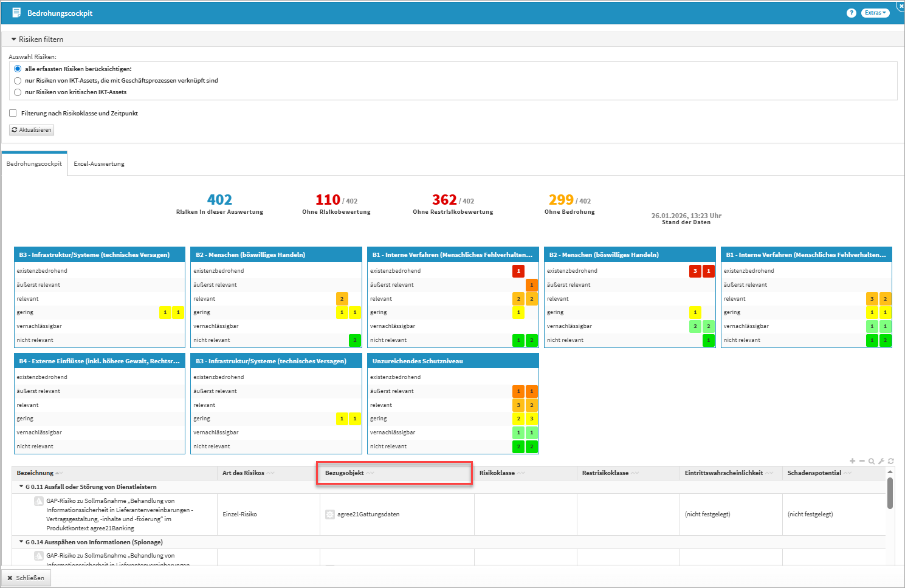
Task: Open the help question mark icon
Action: click(x=851, y=13)
